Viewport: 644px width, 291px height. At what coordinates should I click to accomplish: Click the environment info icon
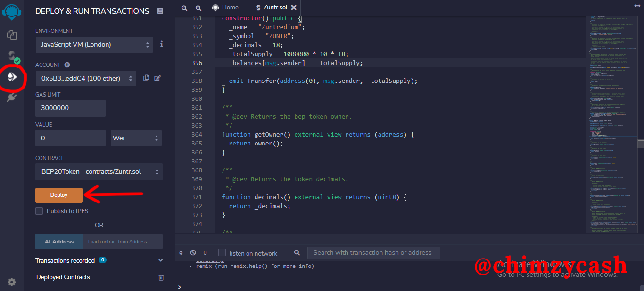tap(162, 44)
